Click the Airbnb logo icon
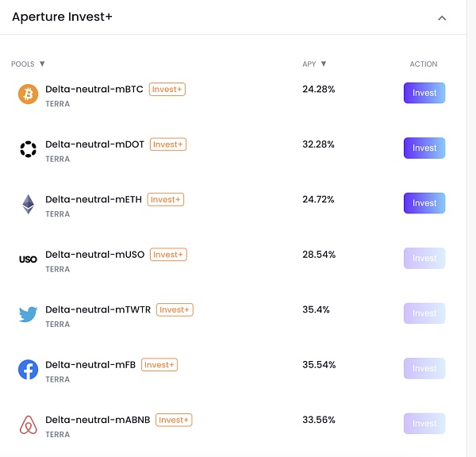476x457 pixels. tap(29, 424)
